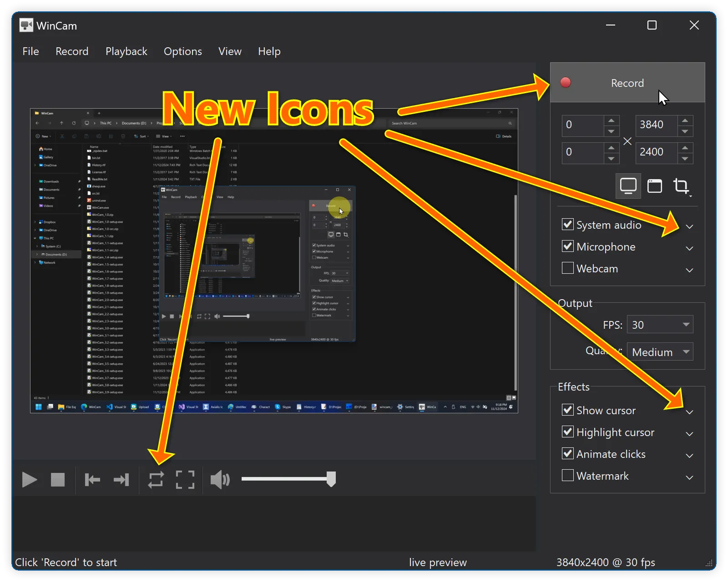
Task: Select the crop region capture icon
Action: [x=681, y=186]
